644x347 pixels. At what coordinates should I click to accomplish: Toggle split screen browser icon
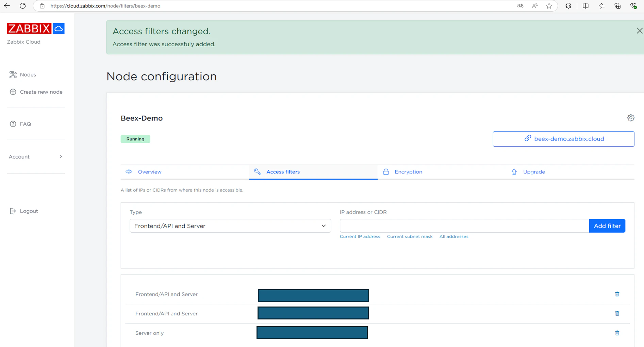click(x=585, y=6)
